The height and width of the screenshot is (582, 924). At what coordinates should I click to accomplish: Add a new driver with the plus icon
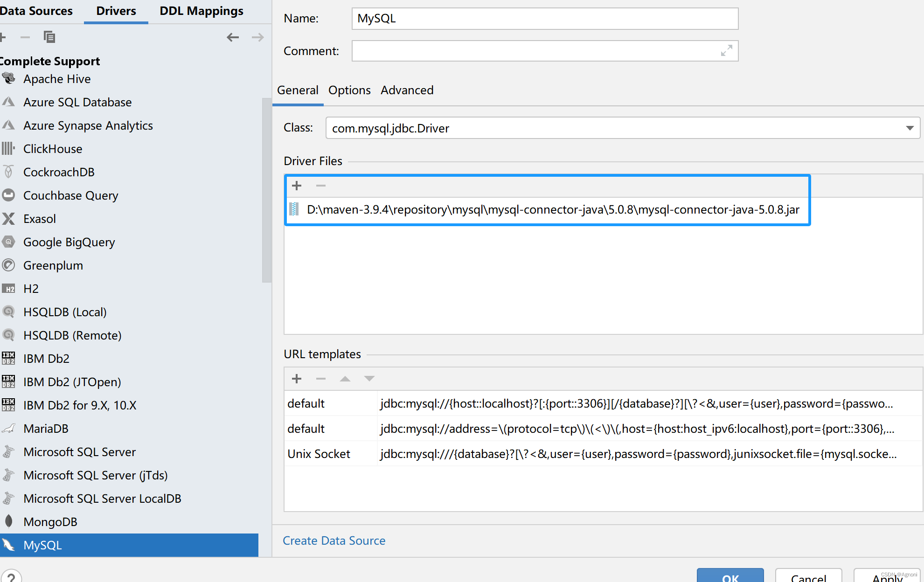click(x=3, y=37)
